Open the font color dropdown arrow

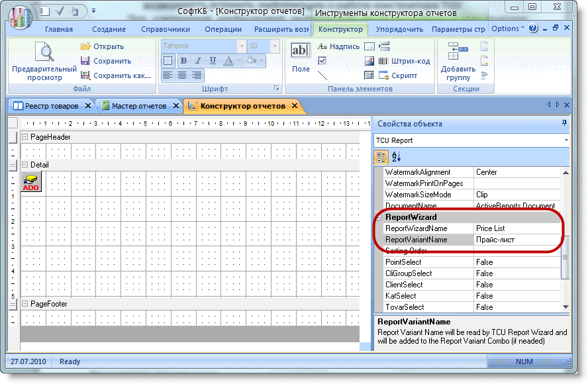tap(239, 61)
